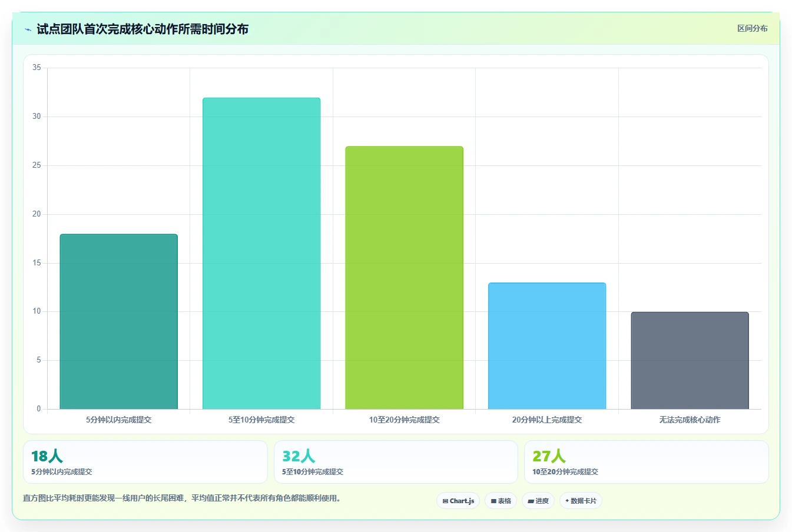Select the 表格 tag chip
The image size is (792, 532).
pyautogui.click(x=501, y=501)
